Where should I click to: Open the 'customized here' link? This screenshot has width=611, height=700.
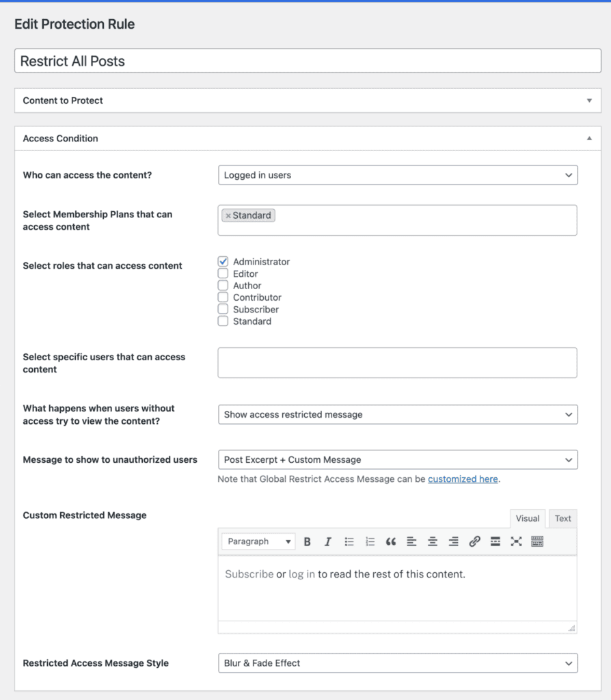pyautogui.click(x=463, y=479)
